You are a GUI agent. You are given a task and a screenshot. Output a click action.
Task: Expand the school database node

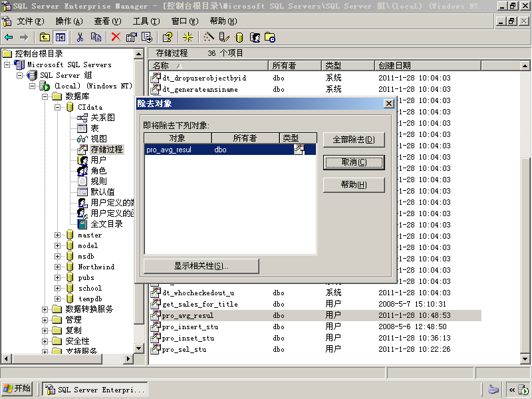pos(58,288)
